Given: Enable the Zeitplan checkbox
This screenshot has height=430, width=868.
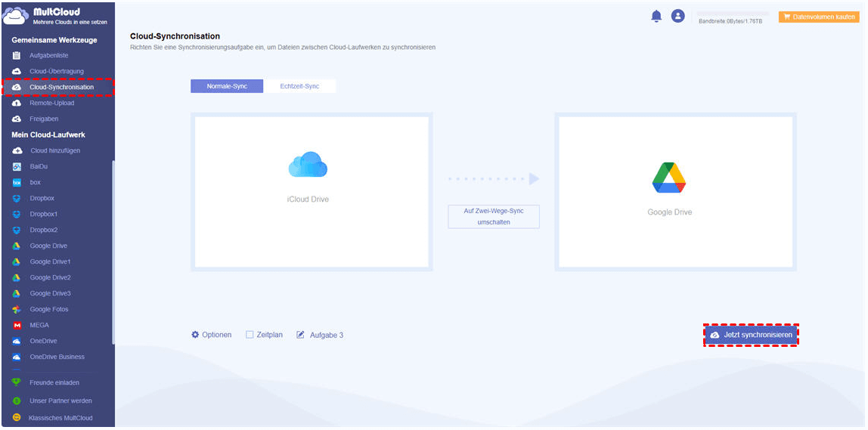Looking at the screenshot, I should pyautogui.click(x=250, y=335).
